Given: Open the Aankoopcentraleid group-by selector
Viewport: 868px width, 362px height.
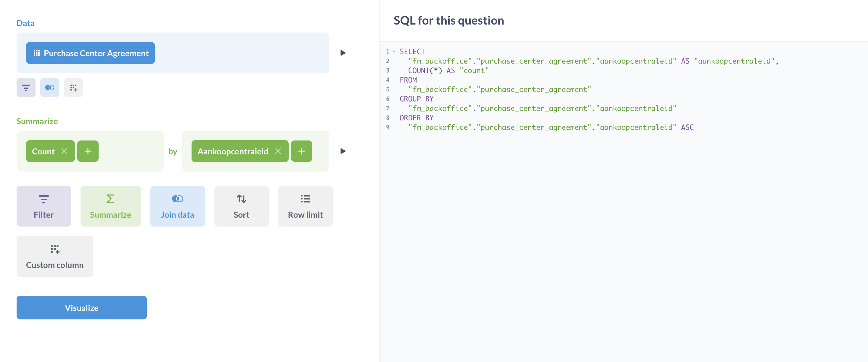Looking at the screenshot, I should [x=232, y=151].
